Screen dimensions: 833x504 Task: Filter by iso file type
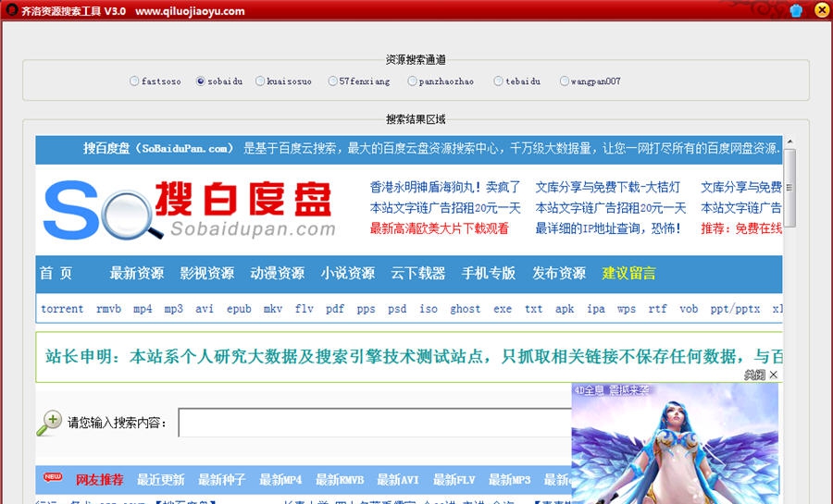[429, 309]
